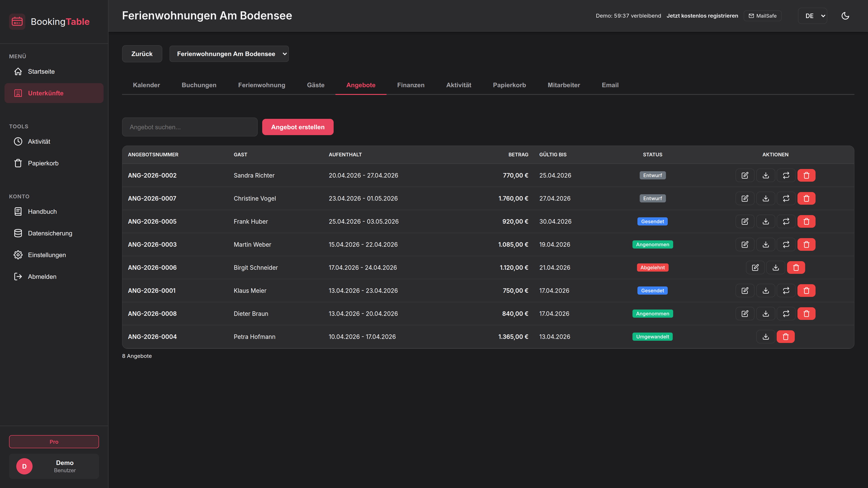Convert Martin Weber's offer to booking
Screen dimensions: 868x488
click(786, 244)
